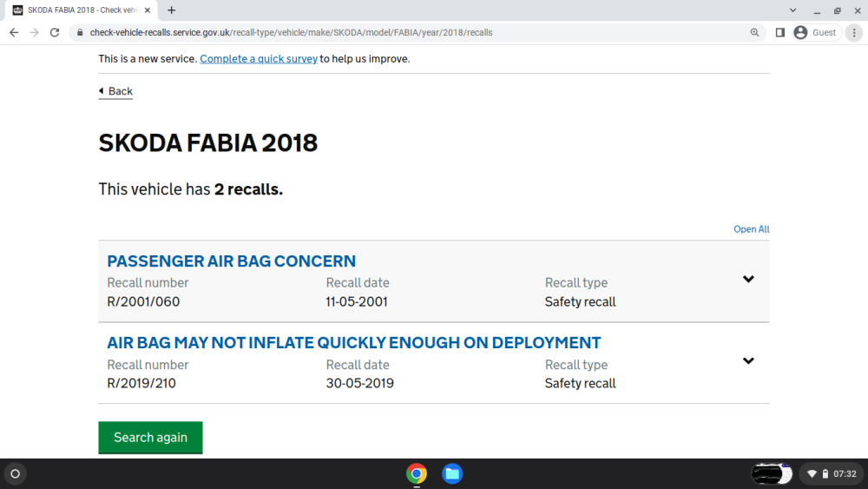Reload the current page
868x489 pixels.
click(x=54, y=33)
